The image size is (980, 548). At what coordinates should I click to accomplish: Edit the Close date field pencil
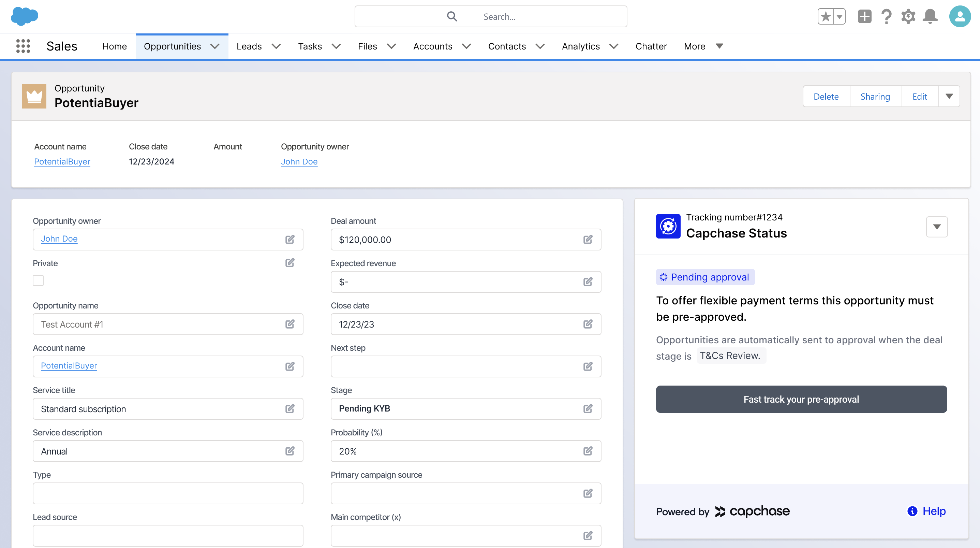pos(588,324)
